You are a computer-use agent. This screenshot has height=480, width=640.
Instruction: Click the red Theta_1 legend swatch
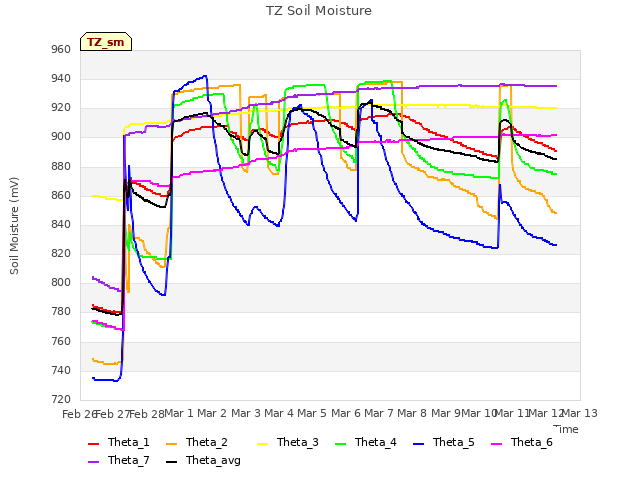pyautogui.click(x=93, y=444)
